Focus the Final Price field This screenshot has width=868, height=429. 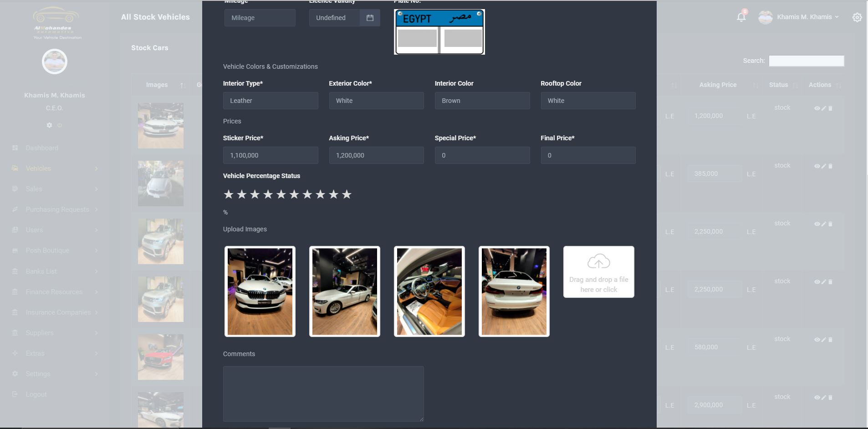coord(588,155)
